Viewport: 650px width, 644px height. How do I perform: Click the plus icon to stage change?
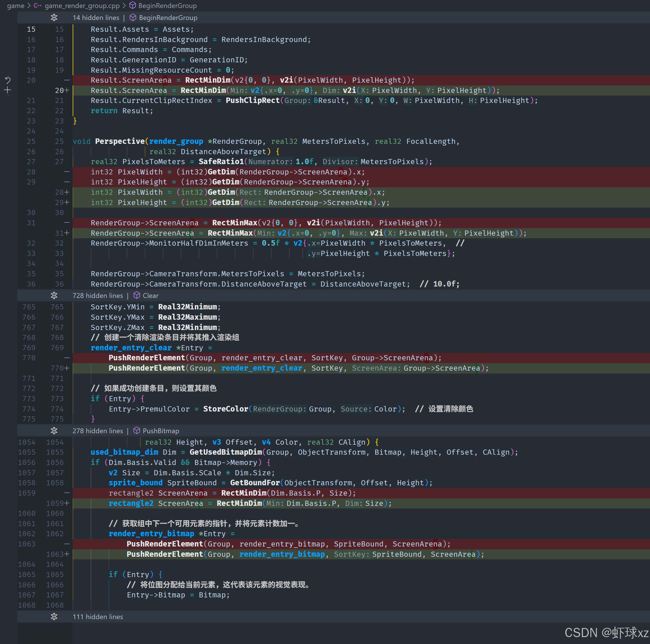(x=8, y=90)
